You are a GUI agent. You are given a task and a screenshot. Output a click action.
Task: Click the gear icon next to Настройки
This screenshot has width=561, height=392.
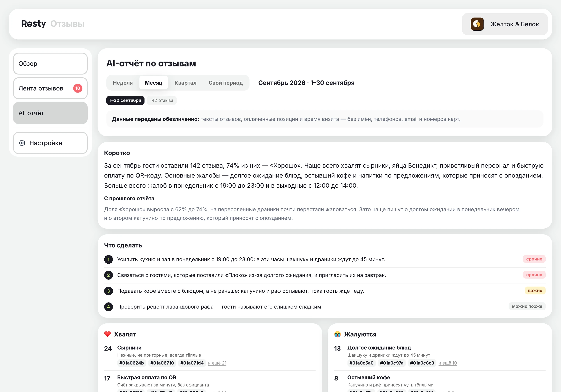tap(22, 143)
